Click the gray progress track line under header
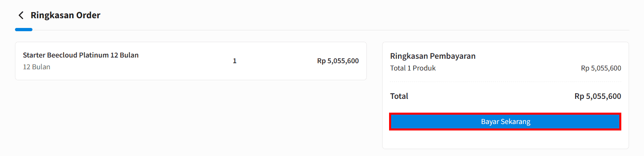 click(331, 30)
